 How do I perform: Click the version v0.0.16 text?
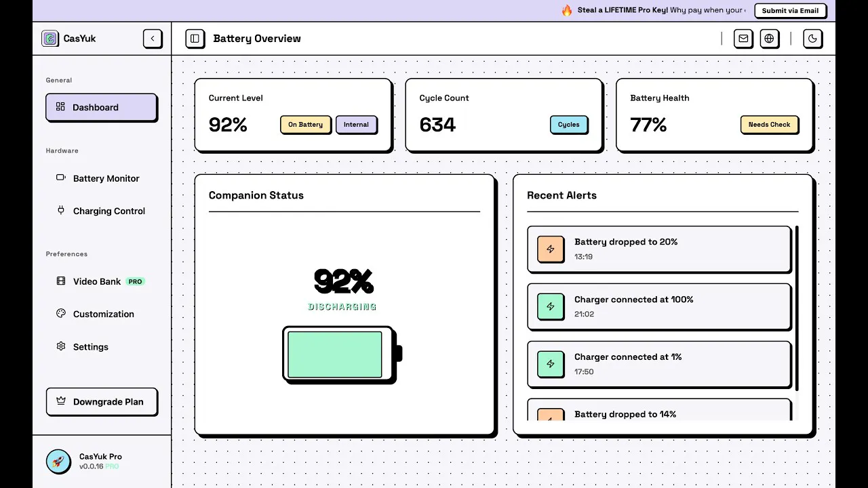pos(92,467)
